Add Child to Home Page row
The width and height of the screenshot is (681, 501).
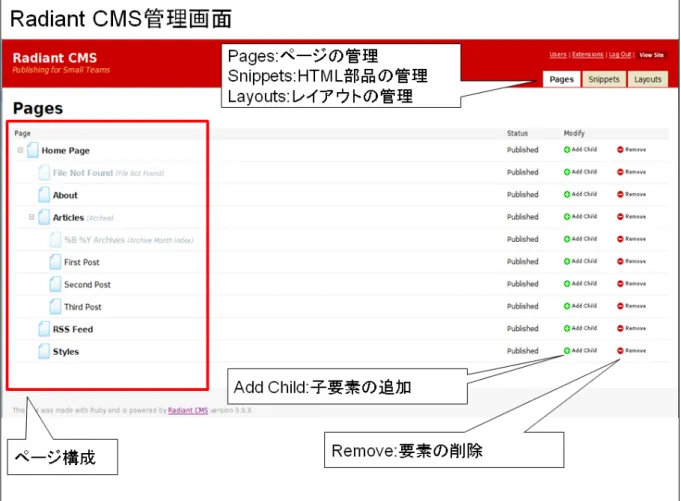[x=580, y=150]
